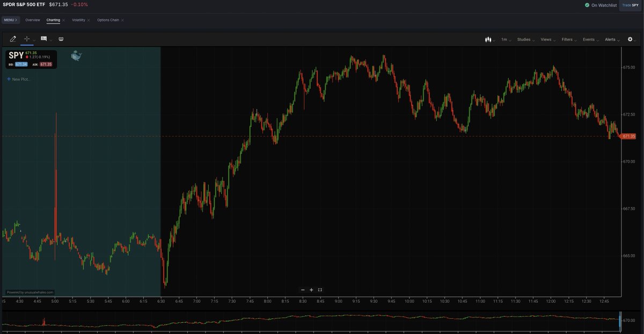The width and height of the screenshot is (644, 334).
Task: Toggle the On Watchlist checkmark
Action: click(587, 5)
